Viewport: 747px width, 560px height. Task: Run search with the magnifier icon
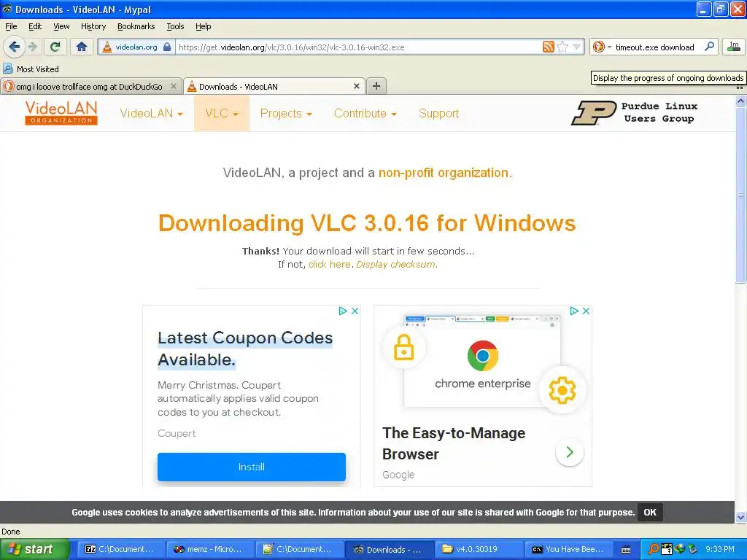coord(709,47)
